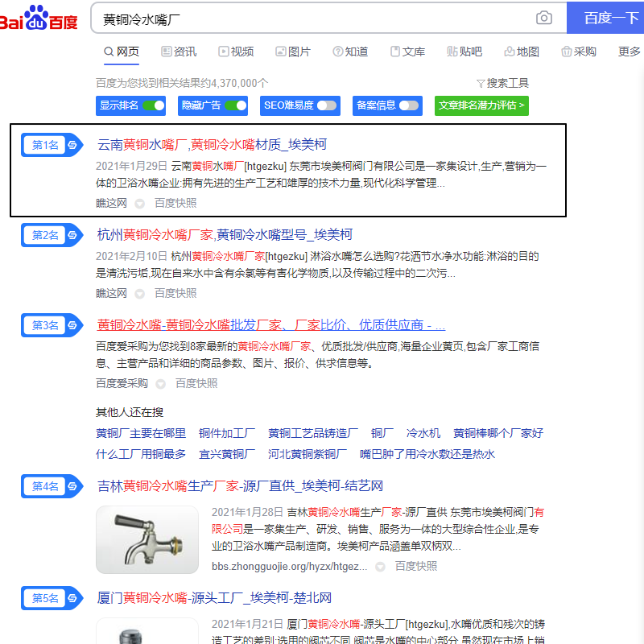
Task: Select the 网页 tab
Action: tap(122, 52)
